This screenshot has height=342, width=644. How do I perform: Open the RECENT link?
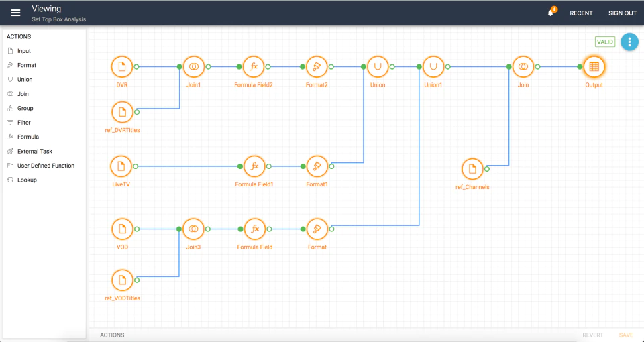[581, 13]
